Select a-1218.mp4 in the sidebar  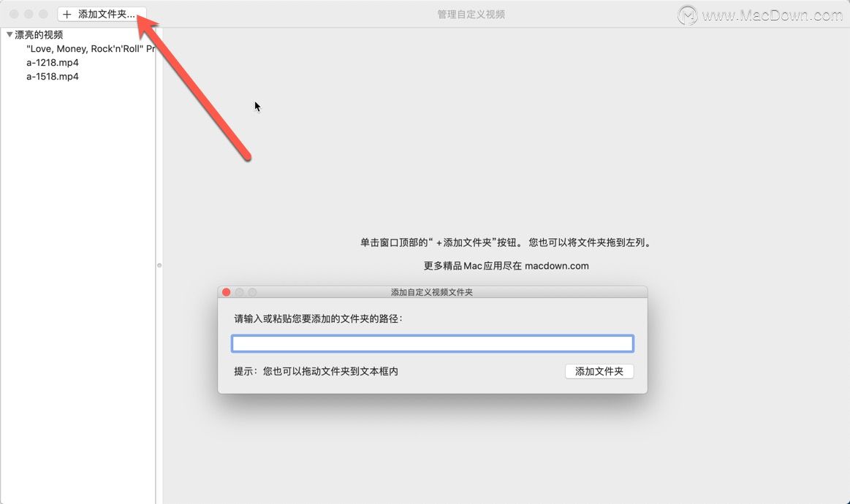53,62
